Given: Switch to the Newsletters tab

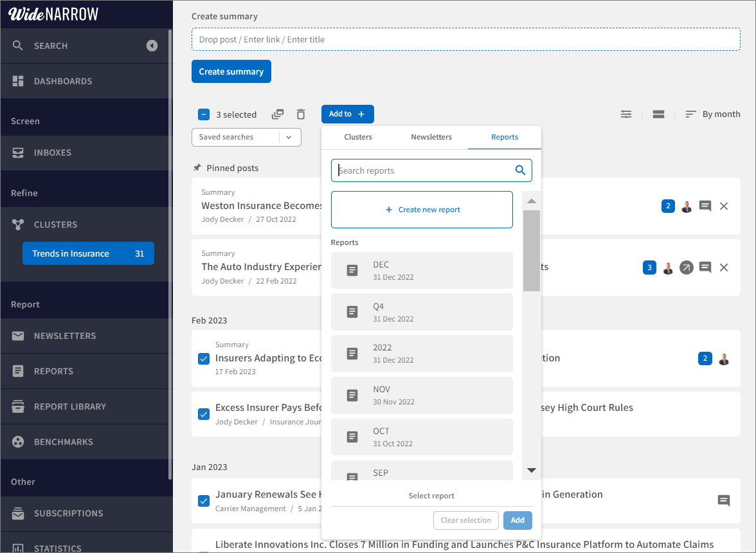Looking at the screenshot, I should [x=431, y=137].
